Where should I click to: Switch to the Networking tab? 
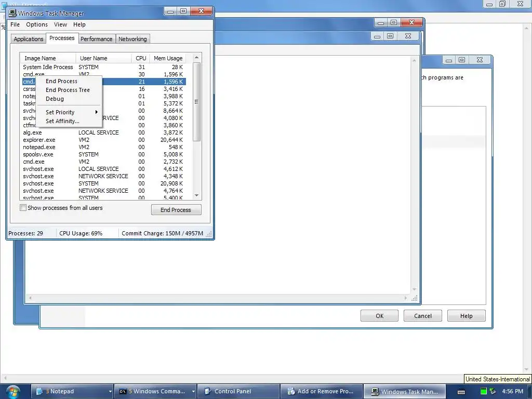tap(132, 39)
